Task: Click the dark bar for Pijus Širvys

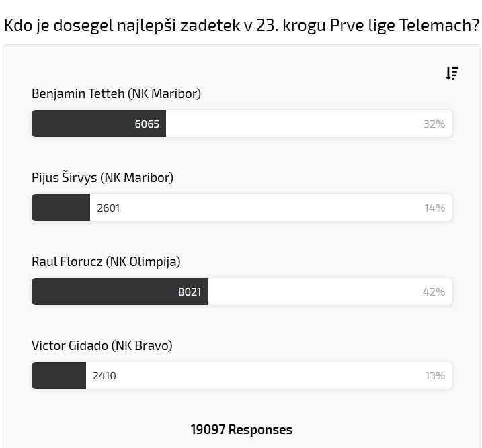Action: [61, 208]
